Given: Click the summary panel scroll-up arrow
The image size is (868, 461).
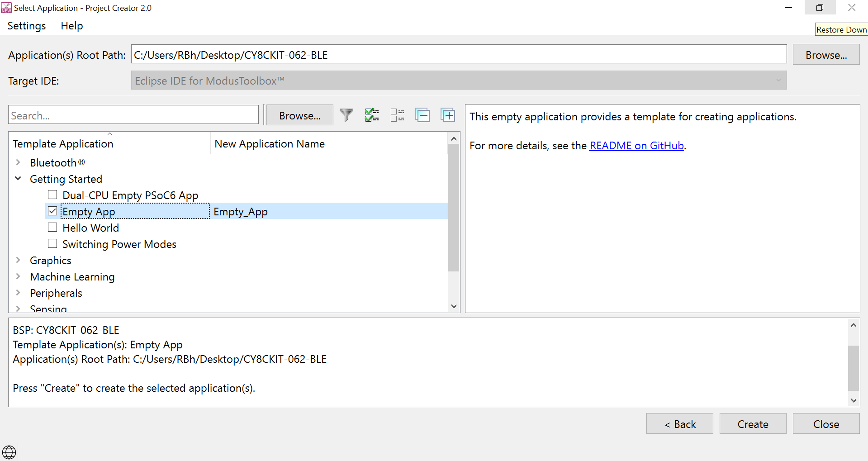Looking at the screenshot, I should pos(853,325).
